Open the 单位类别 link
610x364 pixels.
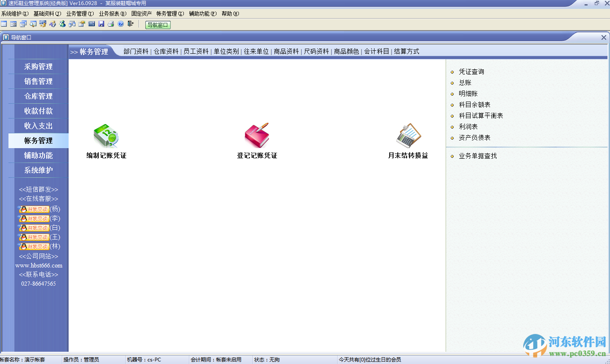[226, 51]
